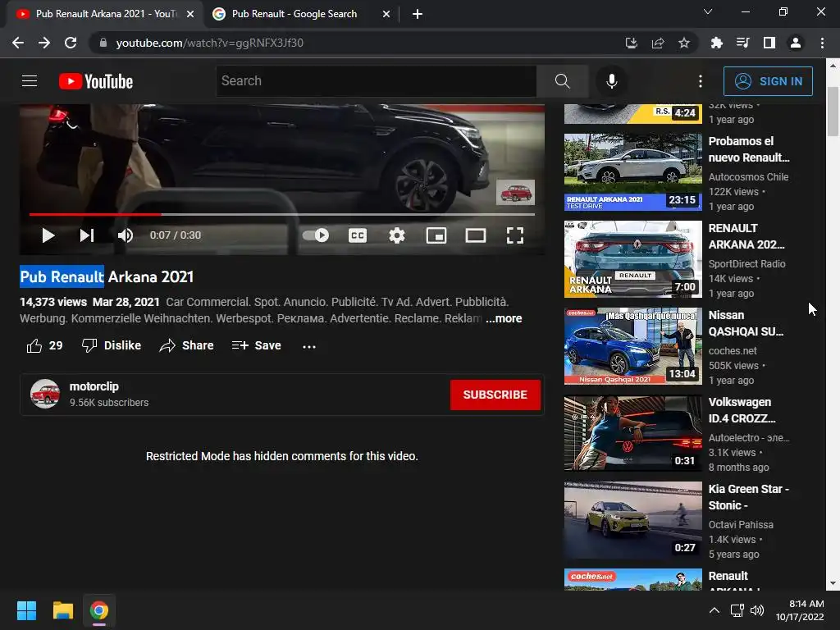Switch to theater mode
This screenshot has height=630, width=840.
476,235
